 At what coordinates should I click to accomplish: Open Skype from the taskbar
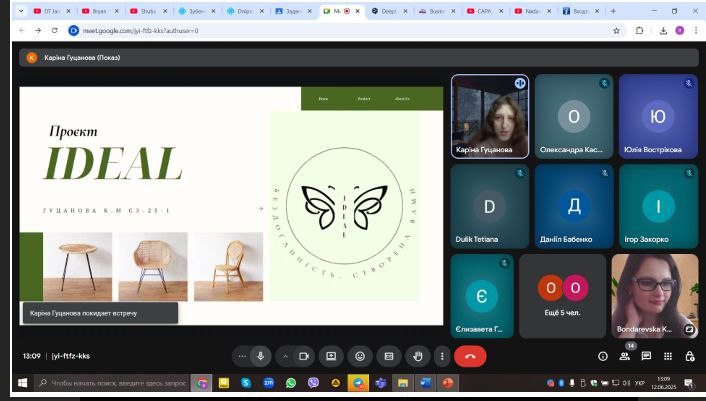coord(246,383)
